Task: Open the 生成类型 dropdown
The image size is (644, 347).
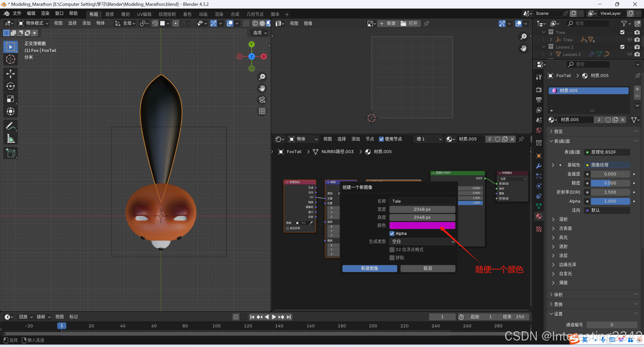Action: coord(422,241)
